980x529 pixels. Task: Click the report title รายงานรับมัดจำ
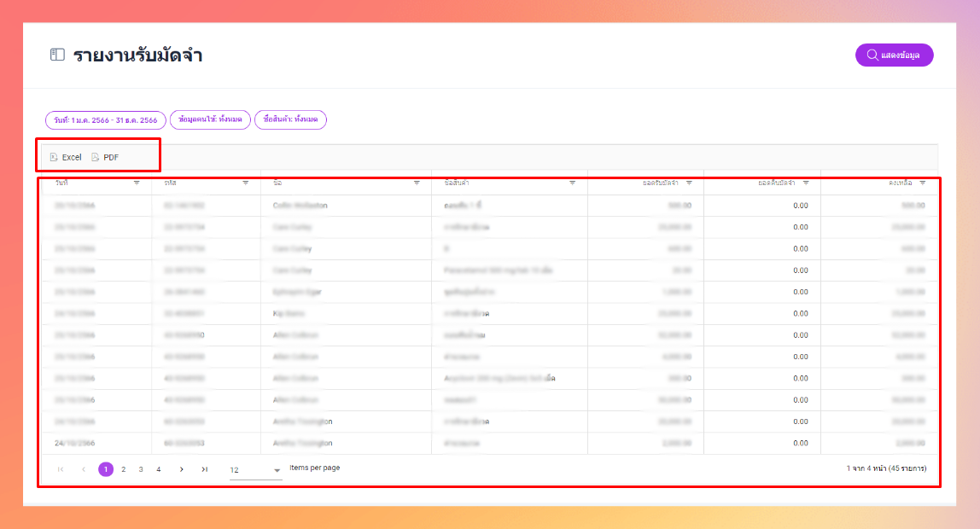[x=137, y=55]
